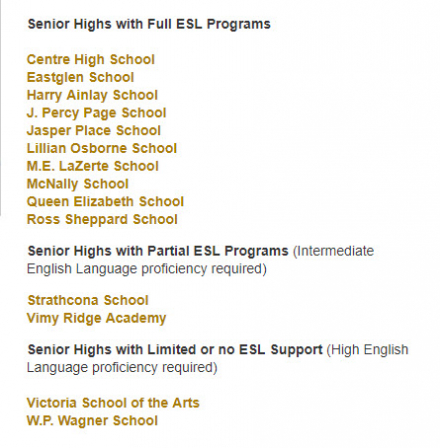Open Victoria School of the Arts link
This screenshot has width=440, height=448.
tap(113, 403)
